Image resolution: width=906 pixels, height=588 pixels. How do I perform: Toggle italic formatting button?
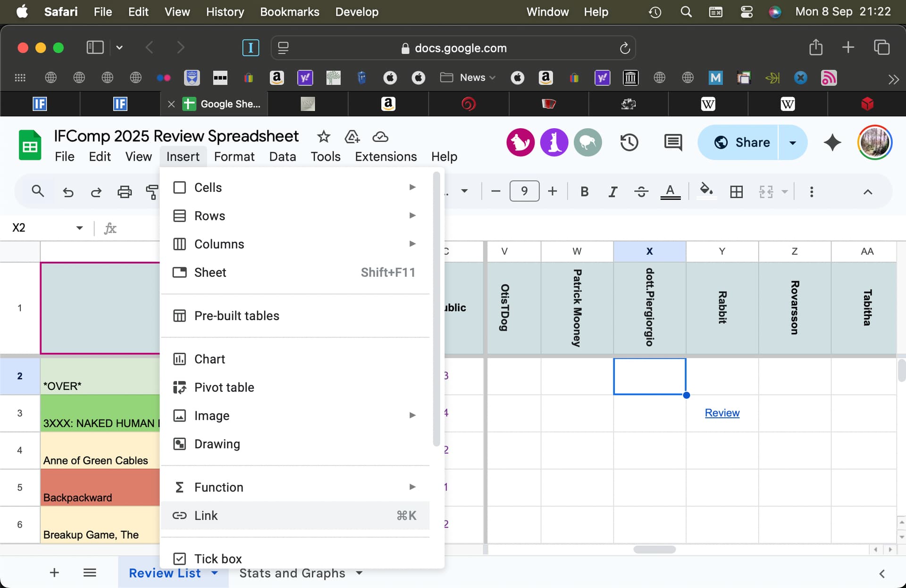point(612,191)
